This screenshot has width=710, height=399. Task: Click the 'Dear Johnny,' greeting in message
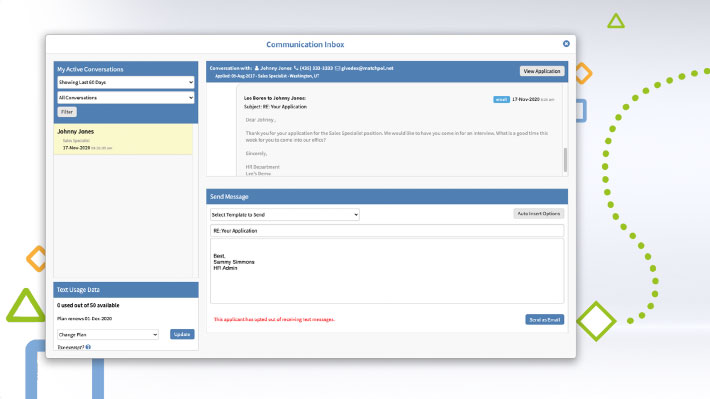point(260,120)
